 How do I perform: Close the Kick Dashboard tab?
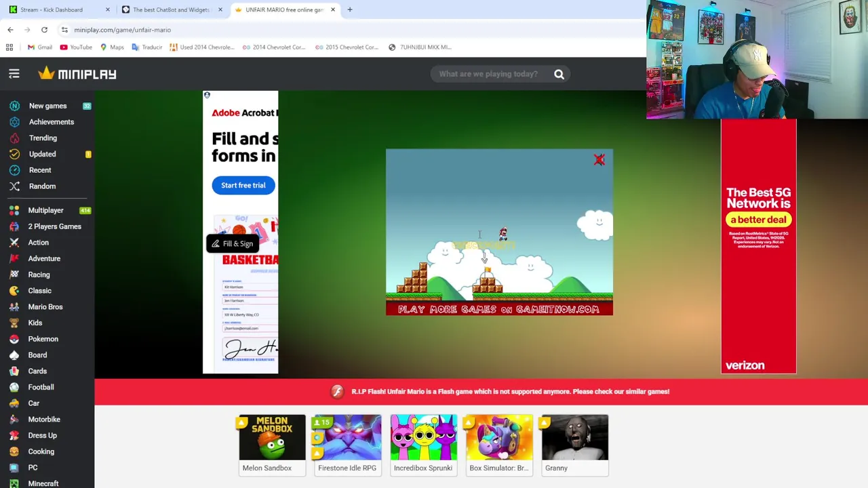click(107, 9)
